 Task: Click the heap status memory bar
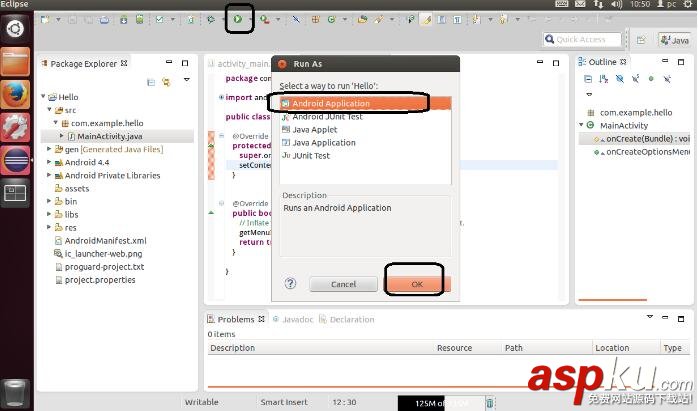point(440,403)
